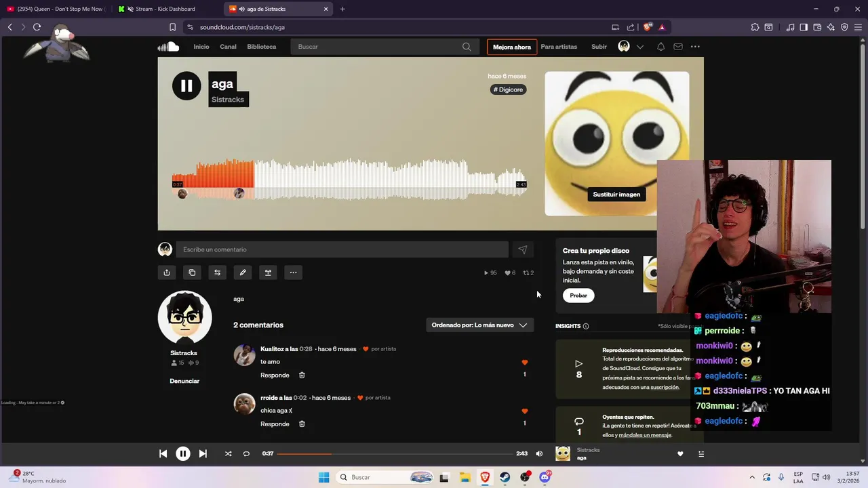Click the SoundCloud logo in header

[x=168, y=47]
